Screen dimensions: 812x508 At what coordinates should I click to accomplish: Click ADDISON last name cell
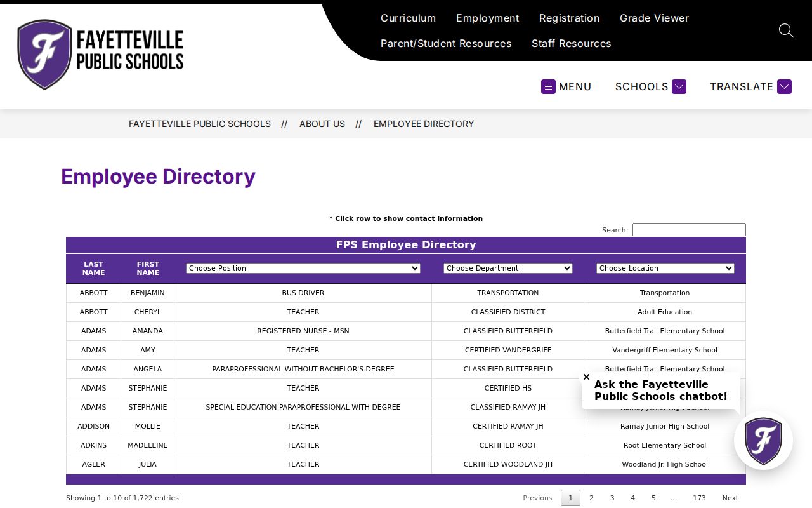pos(94,426)
